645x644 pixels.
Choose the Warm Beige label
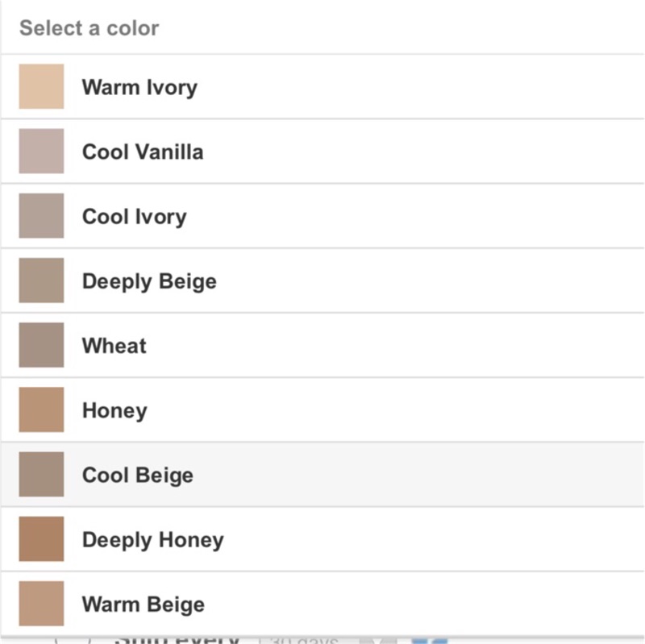pyautogui.click(x=144, y=604)
